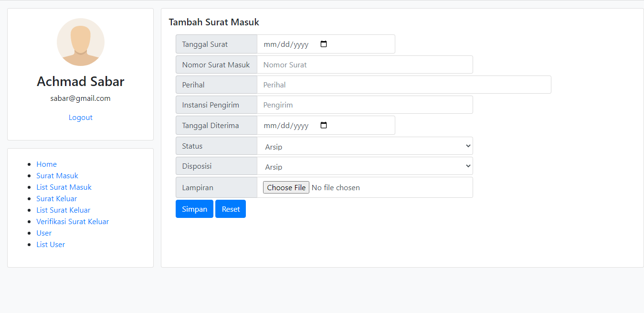The image size is (644, 313).
Task: Select User in the sidebar menu
Action: (44, 233)
